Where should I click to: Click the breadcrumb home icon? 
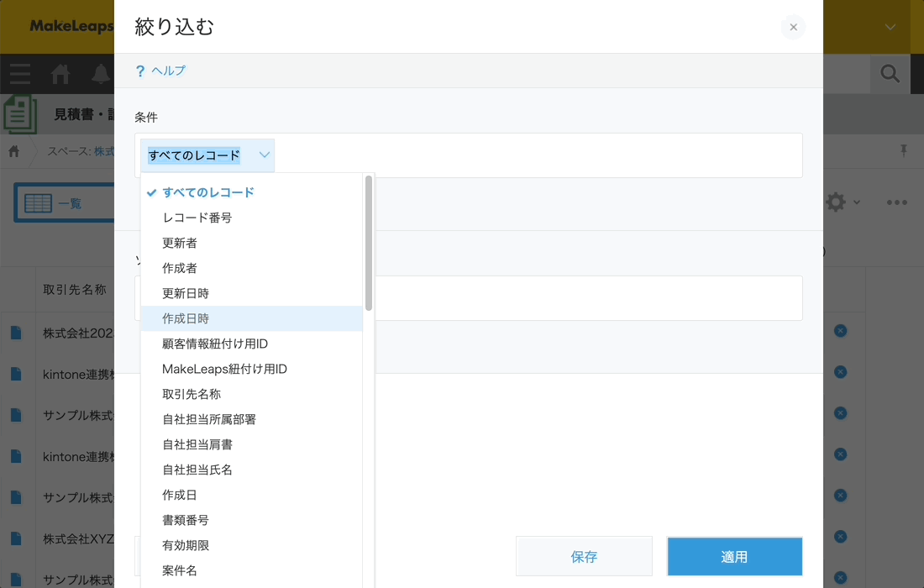coord(14,151)
